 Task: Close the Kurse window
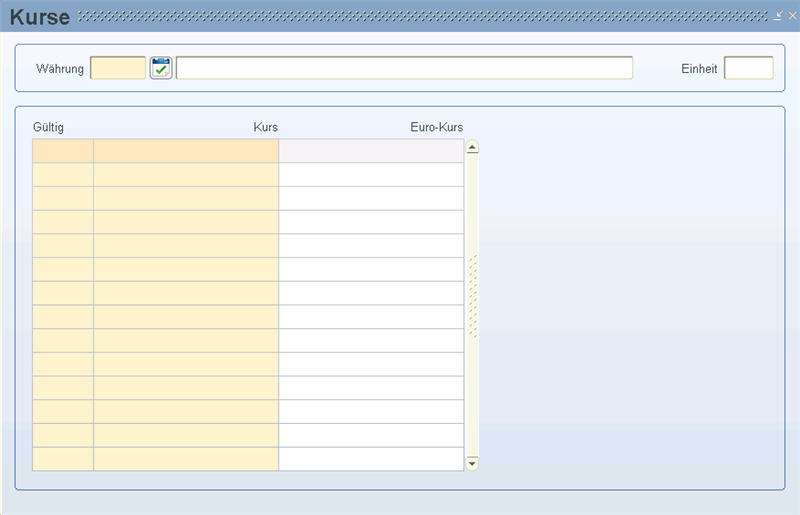click(792, 16)
